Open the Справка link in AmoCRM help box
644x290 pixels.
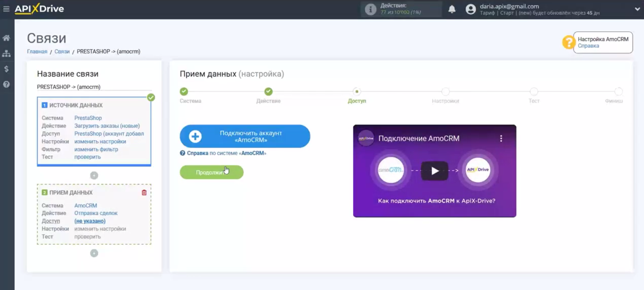(588, 46)
